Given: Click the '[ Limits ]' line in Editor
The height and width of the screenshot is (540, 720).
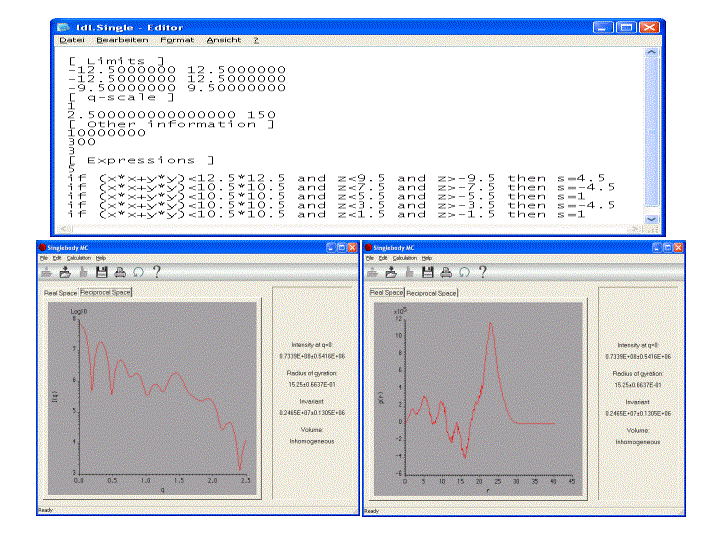Looking at the screenshot, I should pos(116,61).
